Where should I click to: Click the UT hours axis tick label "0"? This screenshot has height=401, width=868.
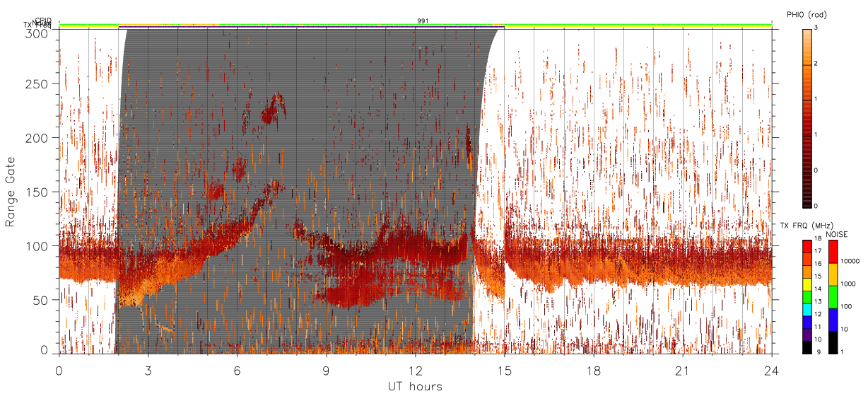click(x=59, y=370)
